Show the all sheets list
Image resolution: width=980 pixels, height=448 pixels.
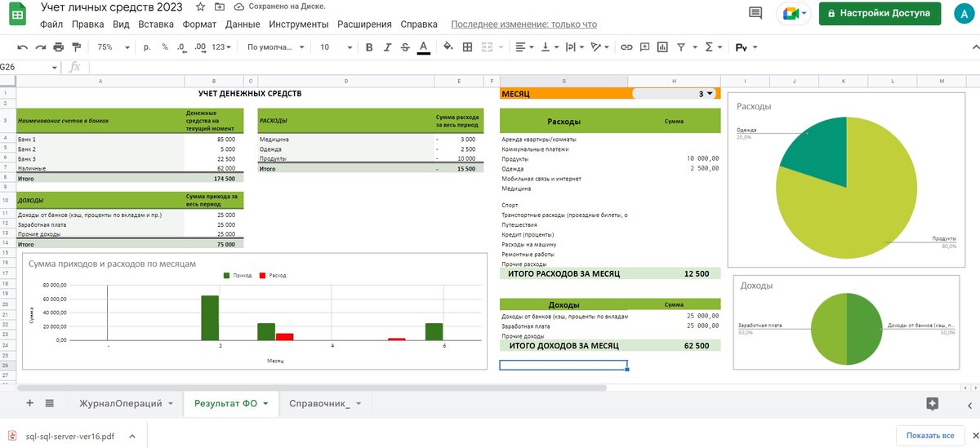49,403
